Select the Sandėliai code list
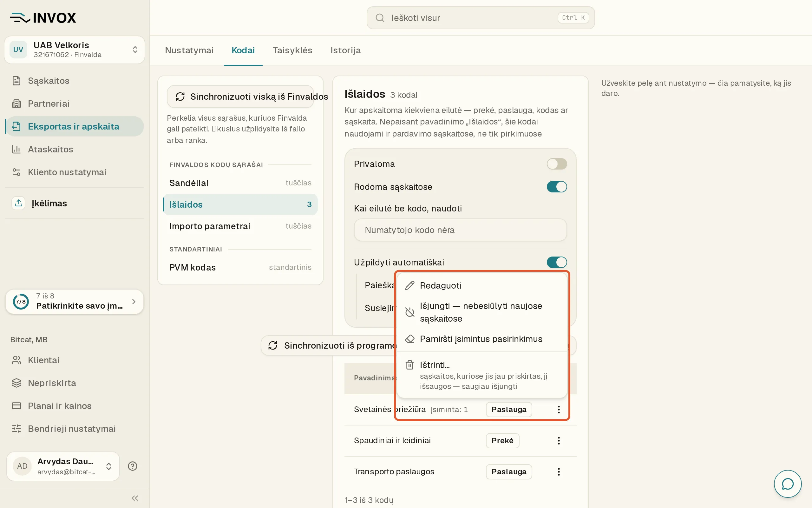 pyautogui.click(x=240, y=183)
